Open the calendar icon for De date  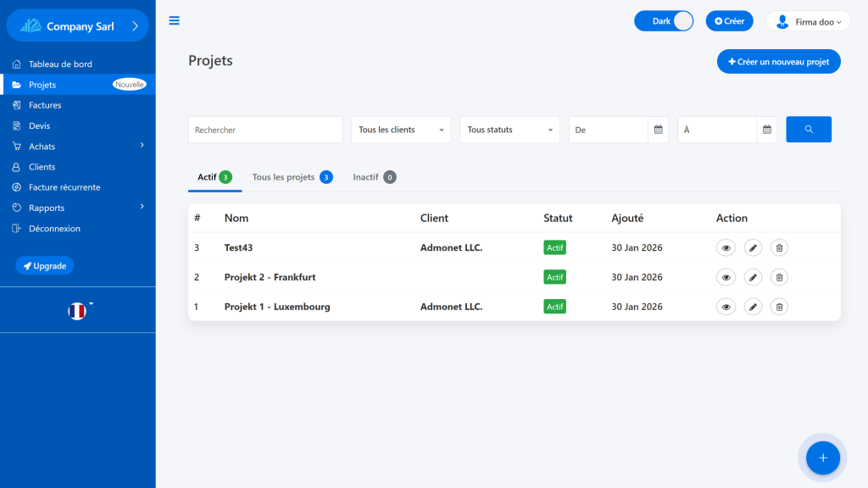point(658,130)
